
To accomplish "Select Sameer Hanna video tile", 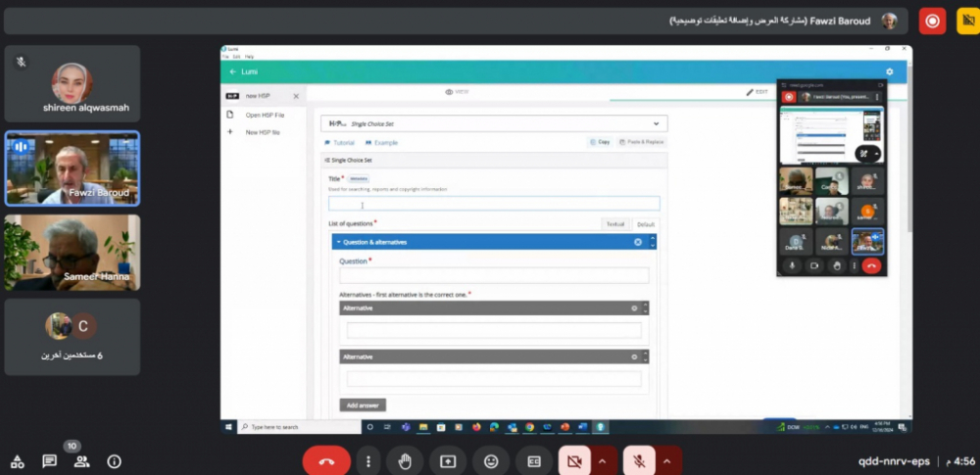I will 73,253.
